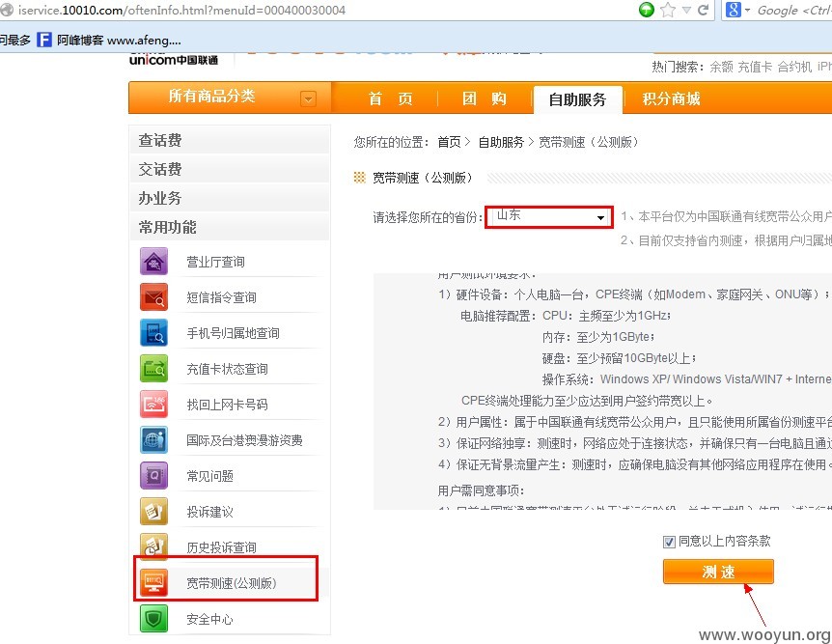Click the green up-arrow icon in address bar
Screen dimensions: 832x644
pos(647,10)
